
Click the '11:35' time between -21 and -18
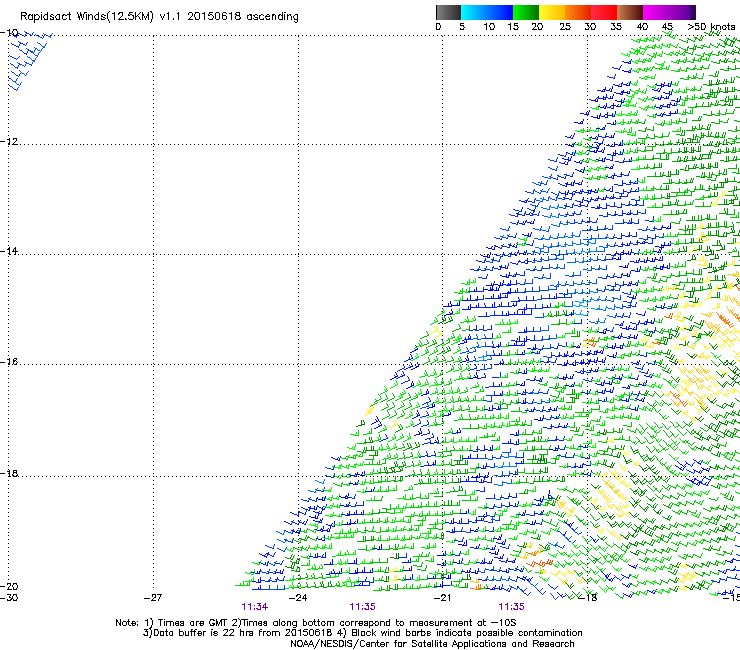(x=512, y=607)
